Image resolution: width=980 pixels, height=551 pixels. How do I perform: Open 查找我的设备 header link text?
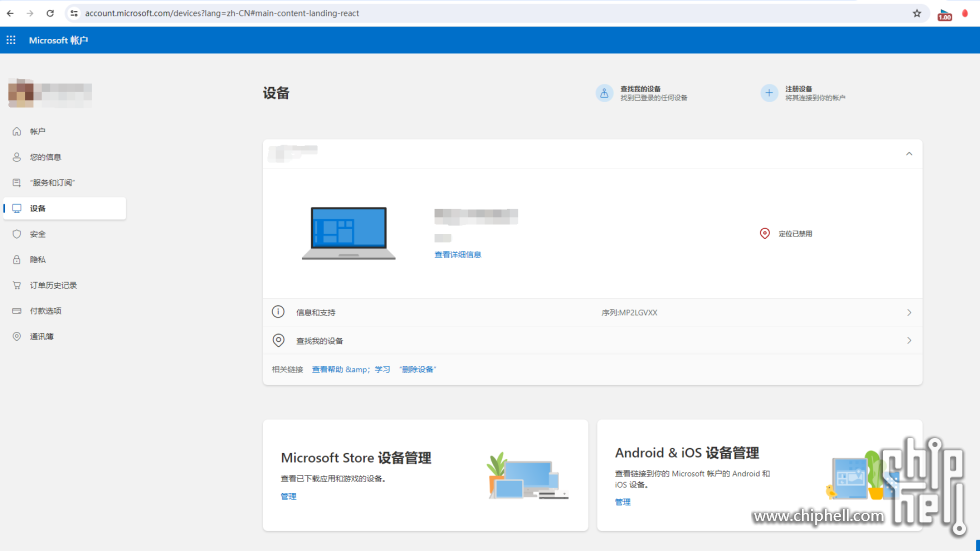(x=641, y=89)
